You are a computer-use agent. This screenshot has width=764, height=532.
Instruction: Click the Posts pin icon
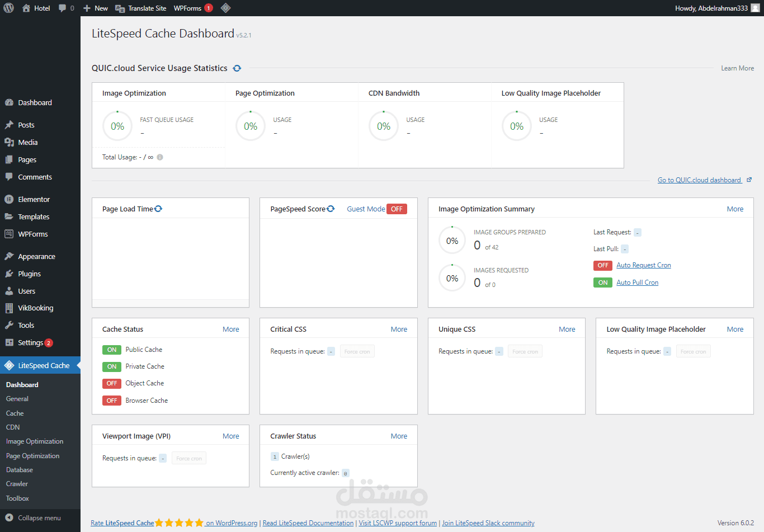click(x=9, y=125)
